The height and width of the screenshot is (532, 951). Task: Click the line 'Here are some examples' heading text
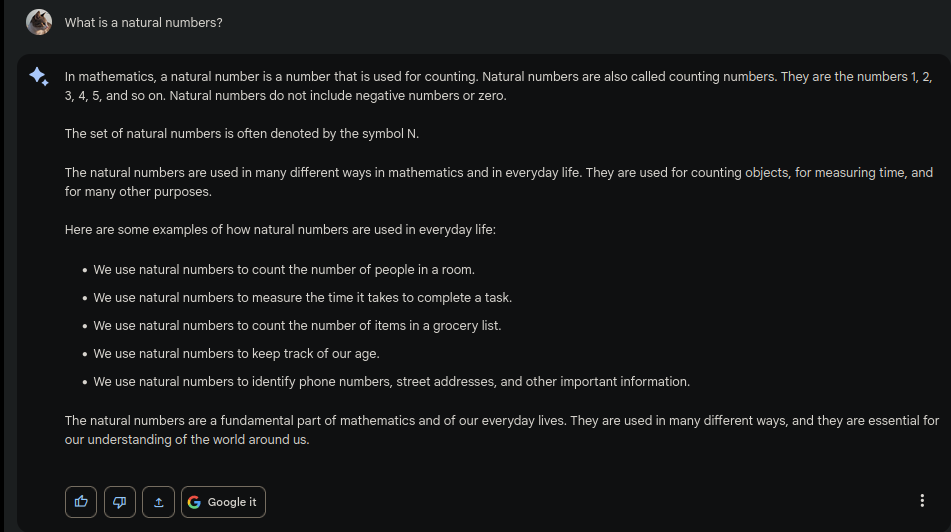pyautogui.click(x=280, y=229)
